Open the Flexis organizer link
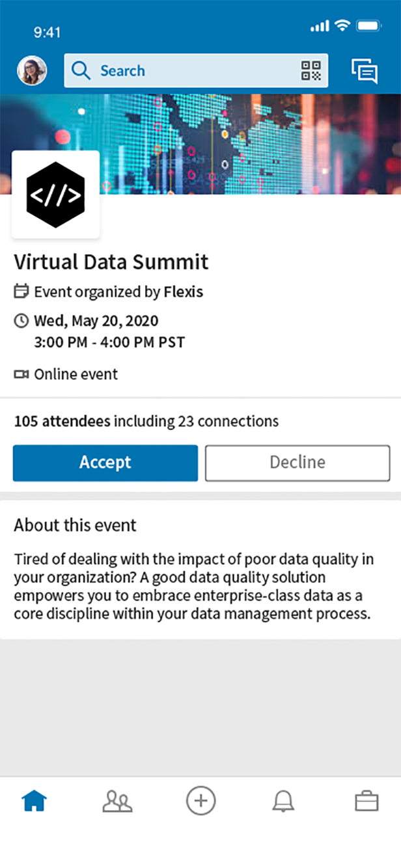Screen dimensions: 401x868 pyautogui.click(x=184, y=292)
